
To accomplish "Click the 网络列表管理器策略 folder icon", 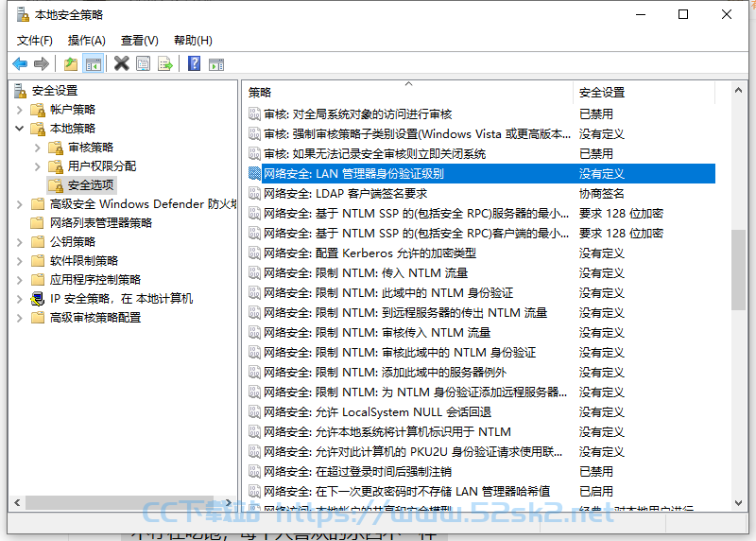I will pyautogui.click(x=38, y=223).
